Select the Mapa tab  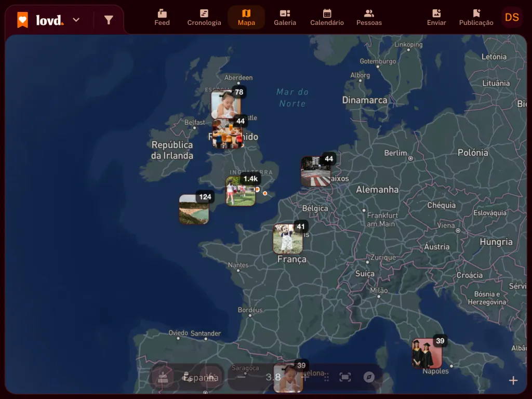coord(246,18)
